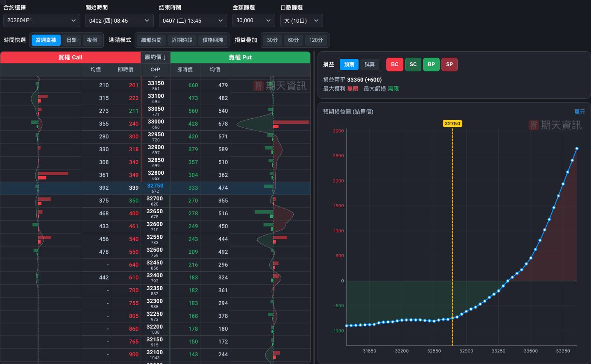Click the green Put volume bar at 32650
Screen dimensions: 591x364
[264, 212]
